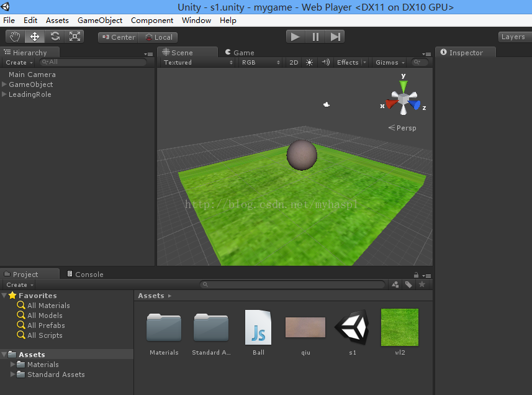Viewport: 532px width, 395px height.
Task: Expand Standard Assets folder in tree
Action: pos(12,374)
